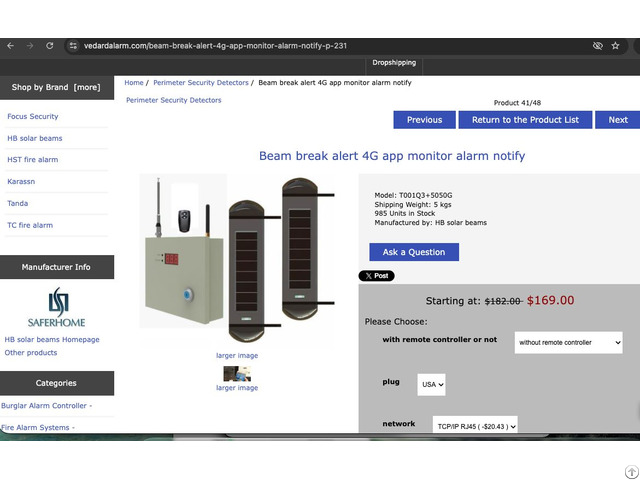Viewport: 640px width, 480px height.
Task: Reload the page with refresh icon
Action: pos(49,46)
